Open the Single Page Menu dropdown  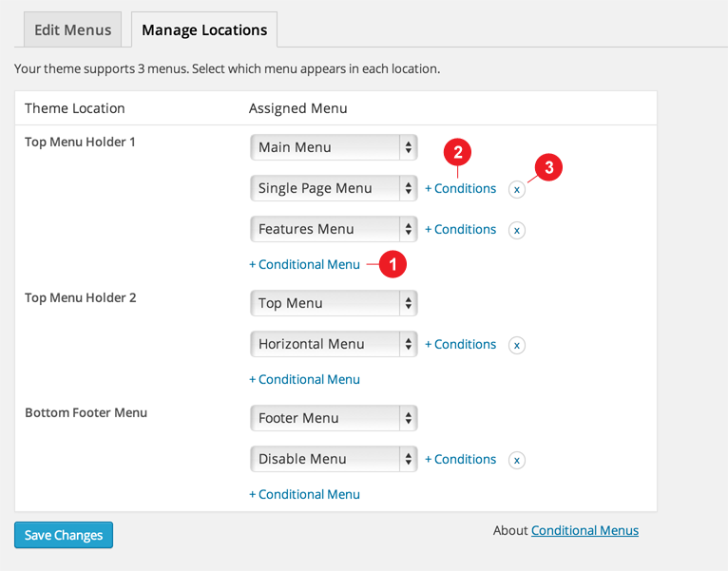point(334,188)
